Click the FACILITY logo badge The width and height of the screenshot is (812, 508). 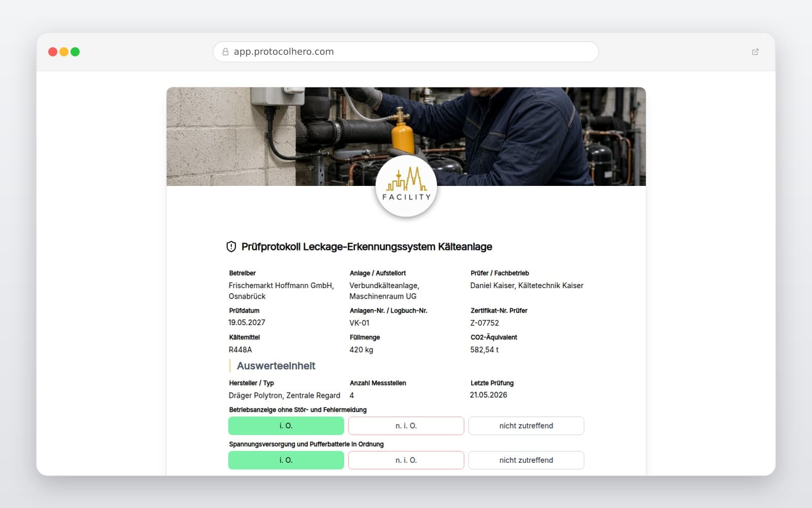click(x=406, y=186)
